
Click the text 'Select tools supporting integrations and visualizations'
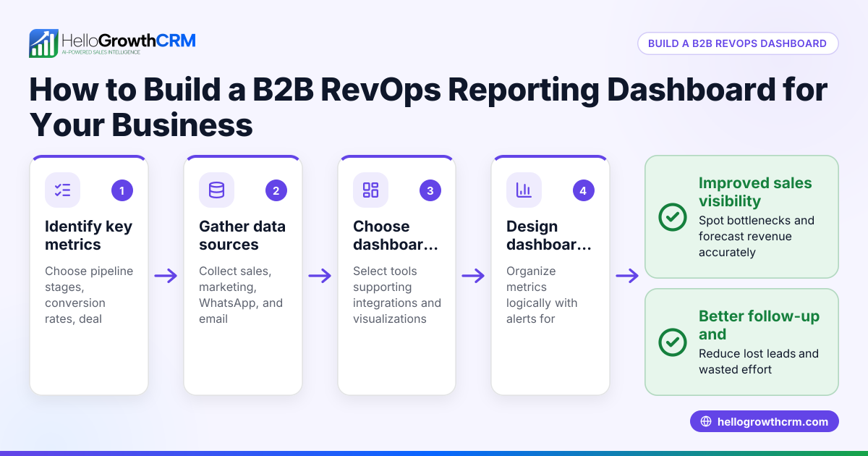pyautogui.click(x=397, y=295)
